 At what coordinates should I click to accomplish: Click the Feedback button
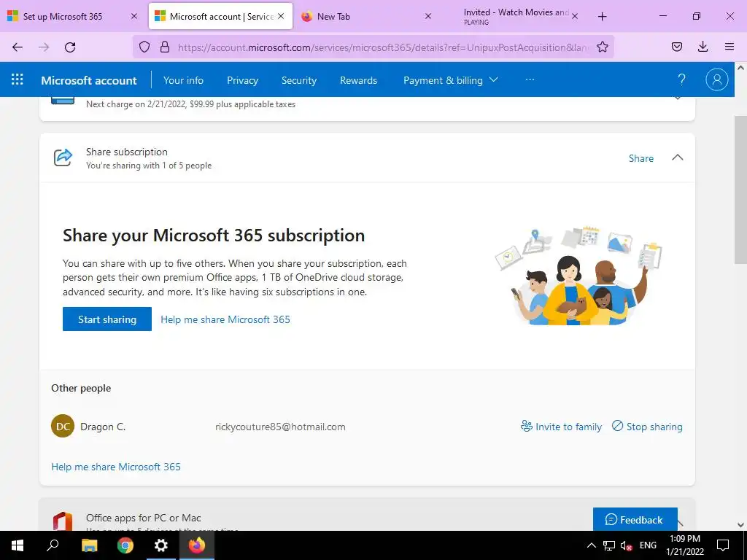(635, 519)
